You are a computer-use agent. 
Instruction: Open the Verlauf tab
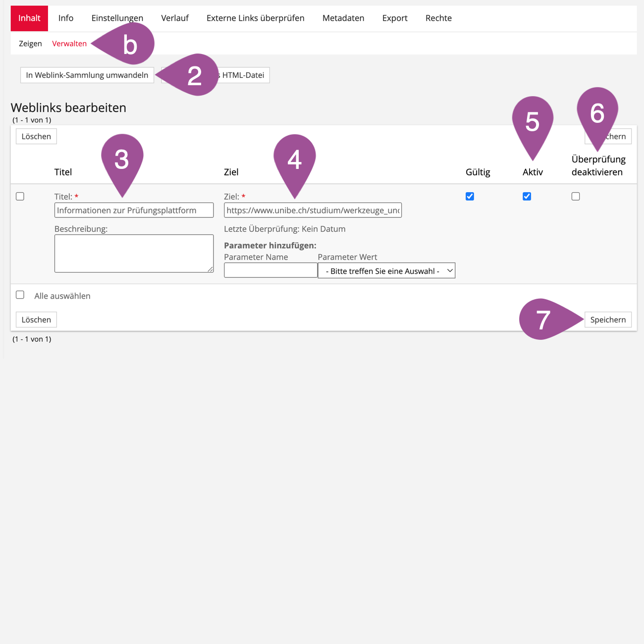(x=174, y=18)
